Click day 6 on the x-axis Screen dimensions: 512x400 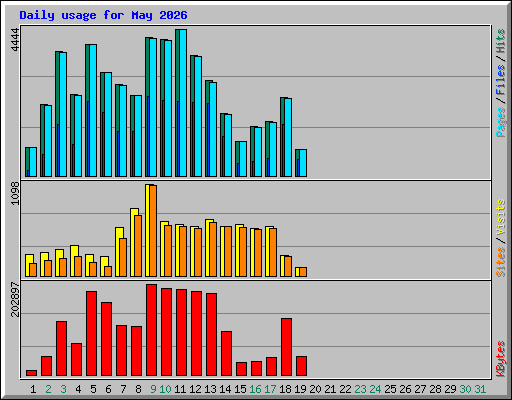108,389
